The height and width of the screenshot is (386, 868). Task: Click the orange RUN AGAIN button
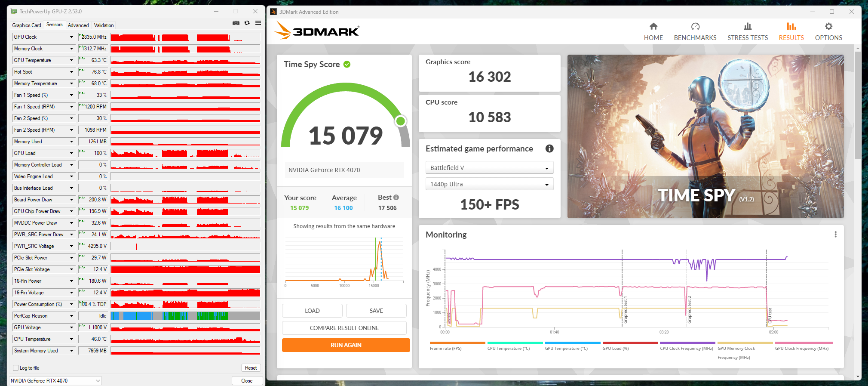[x=346, y=345]
